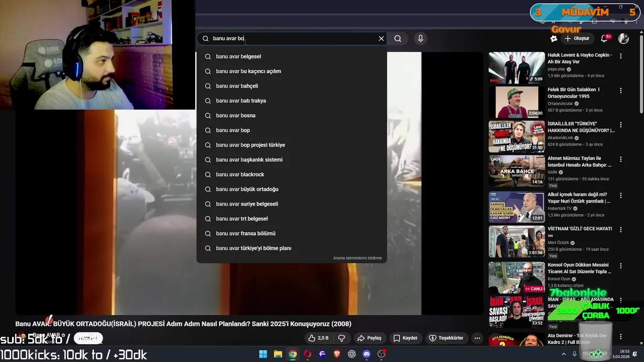644x362 pixels.
Task: Choose suggestion 'banu avar bahçeli'
Action: (292, 86)
